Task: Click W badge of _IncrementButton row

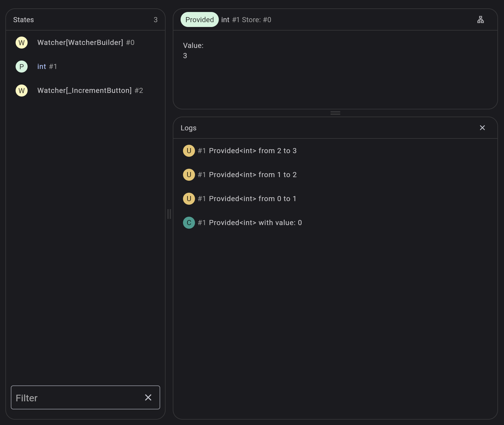Action: 22,91
